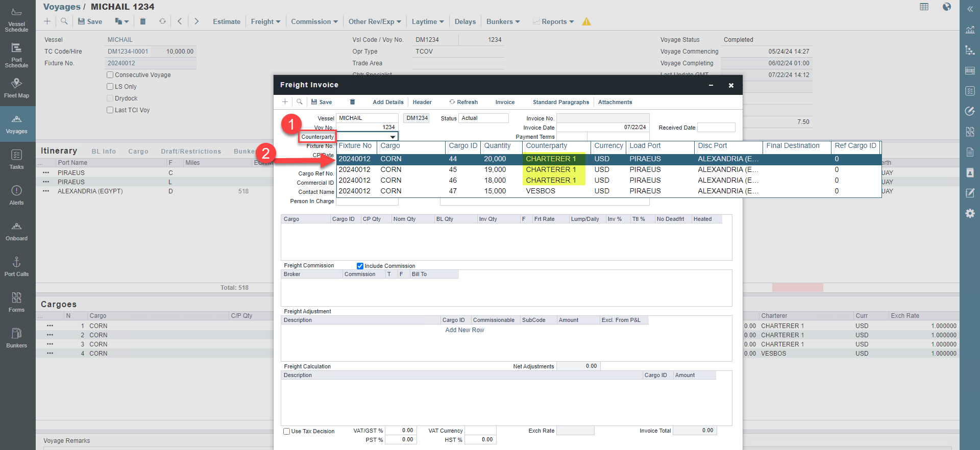Select the VESBOS cargo row 47
980x450 pixels.
pyautogui.click(x=540, y=191)
